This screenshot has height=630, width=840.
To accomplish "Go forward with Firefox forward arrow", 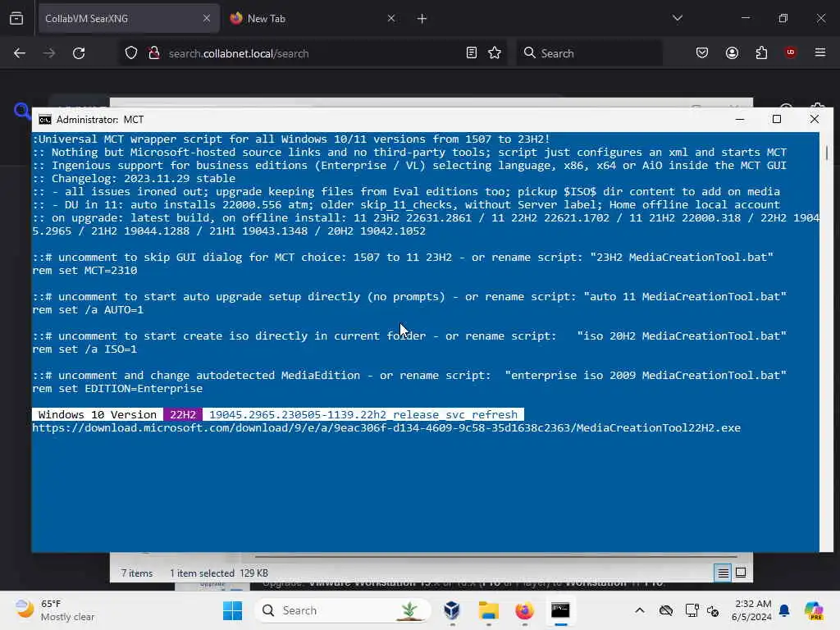I will point(49,53).
